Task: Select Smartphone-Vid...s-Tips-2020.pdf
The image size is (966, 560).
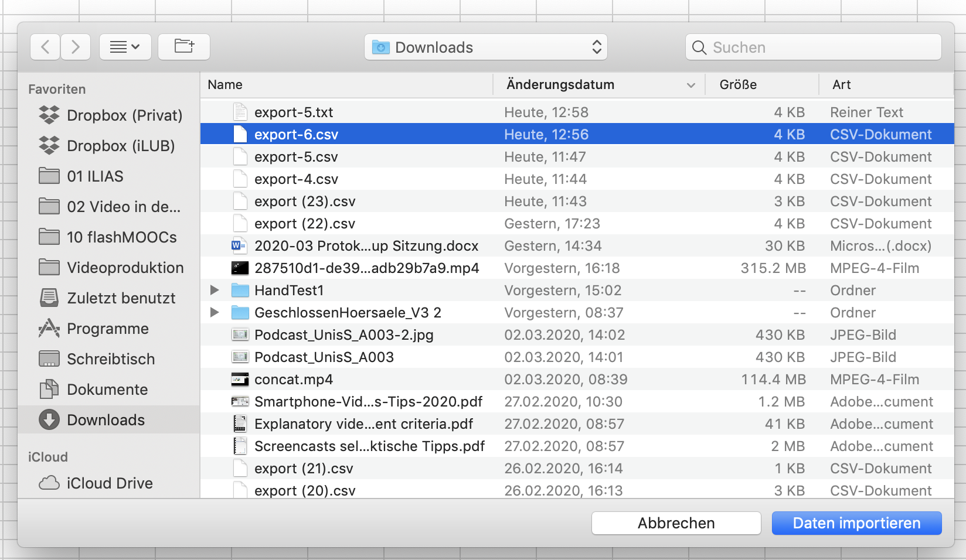Action: [577, 401]
